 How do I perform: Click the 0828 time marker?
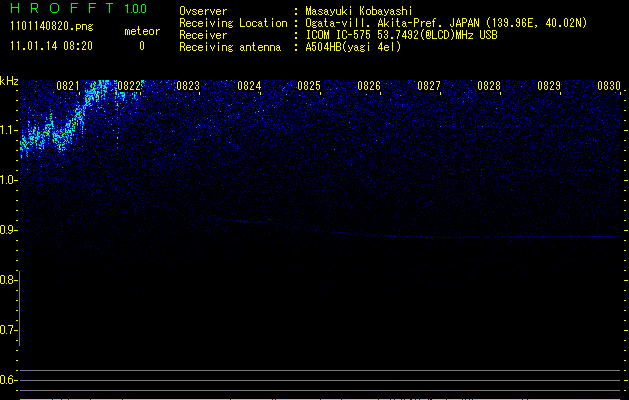point(489,86)
